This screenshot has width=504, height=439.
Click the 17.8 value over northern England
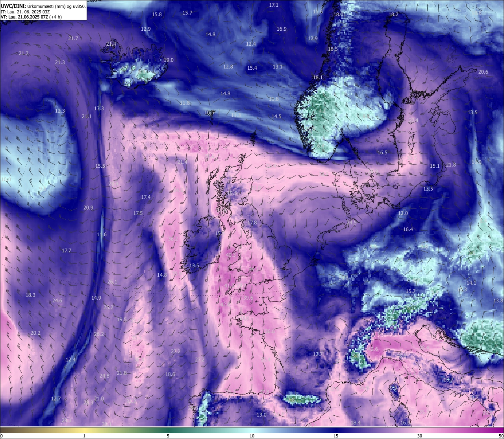tap(252, 223)
